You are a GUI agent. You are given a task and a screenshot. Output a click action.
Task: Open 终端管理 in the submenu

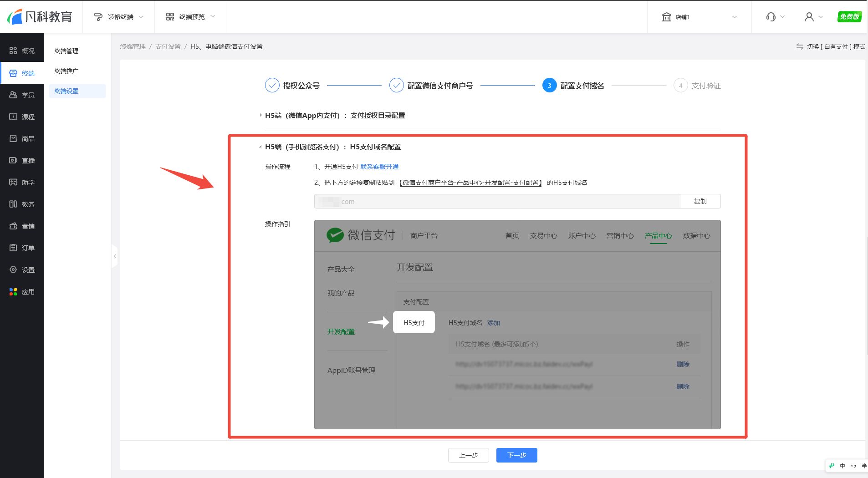tap(66, 51)
